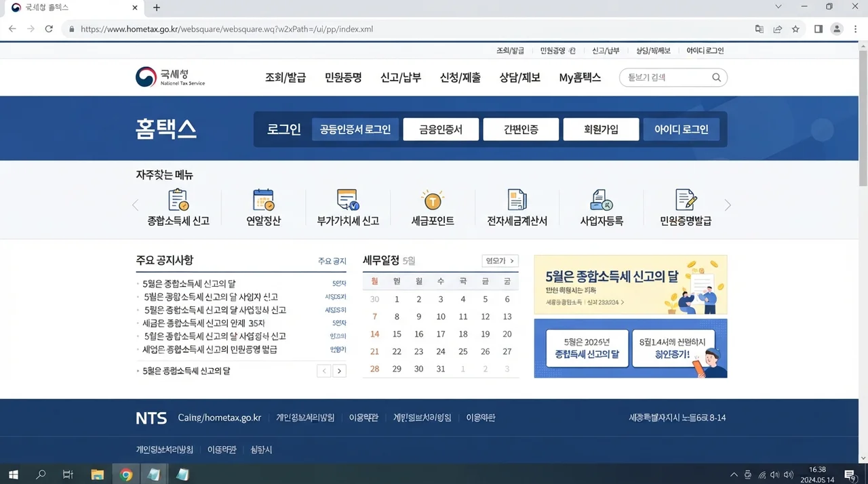Open the 종합소득세 신고 icon
868x484 pixels.
click(x=178, y=200)
